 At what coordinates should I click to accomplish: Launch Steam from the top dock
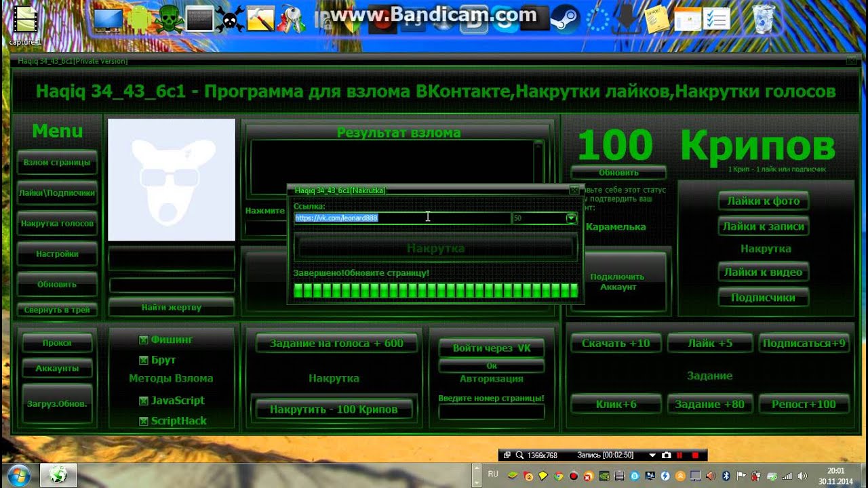click(565, 19)
